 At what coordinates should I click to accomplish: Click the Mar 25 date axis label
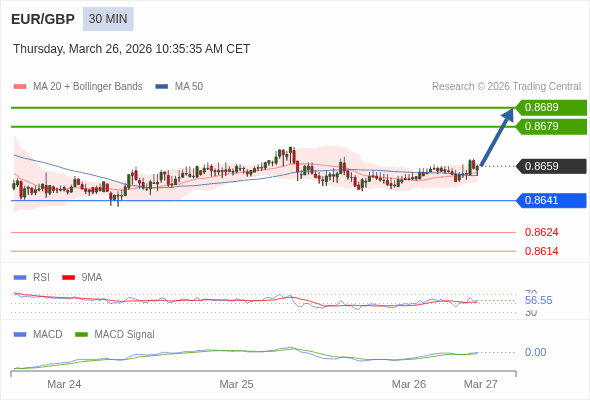pyautogui.click(x=236, y=384)
